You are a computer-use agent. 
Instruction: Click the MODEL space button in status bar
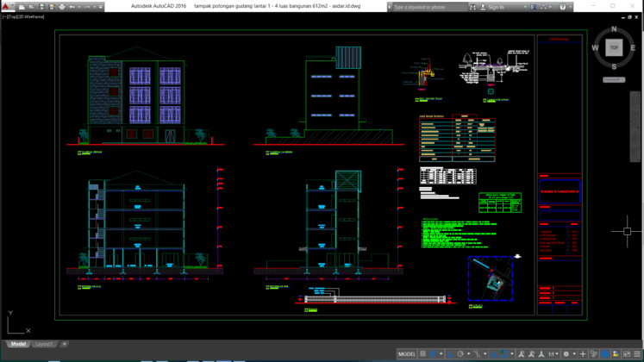coord(406,354)
